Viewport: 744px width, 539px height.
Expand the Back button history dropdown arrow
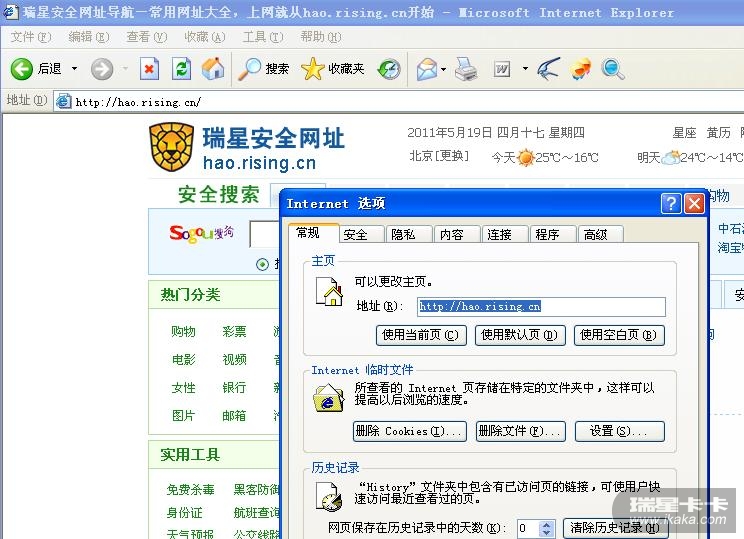(74, 69)
